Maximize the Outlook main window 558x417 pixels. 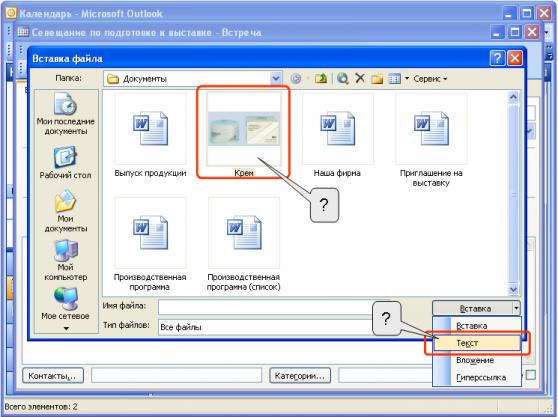(x=526, y=14)
